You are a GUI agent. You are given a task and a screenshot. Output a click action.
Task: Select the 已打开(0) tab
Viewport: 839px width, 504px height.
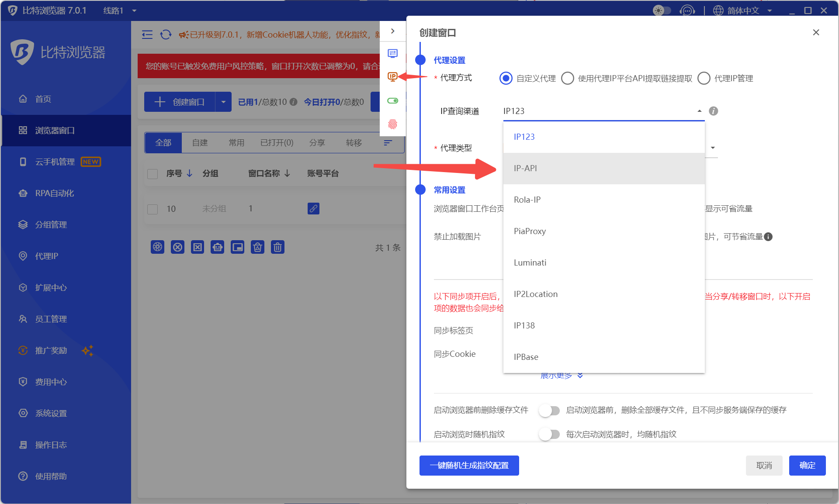tap(277, 143)
